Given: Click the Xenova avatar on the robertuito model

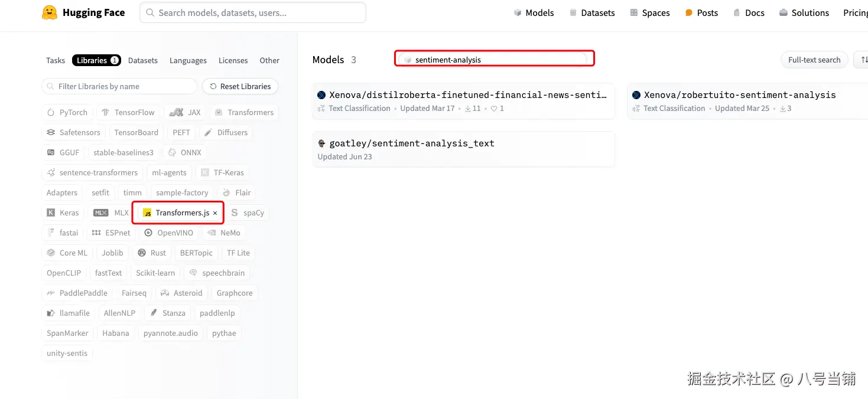Looking at the screenshot, I should tap(636, 95).
